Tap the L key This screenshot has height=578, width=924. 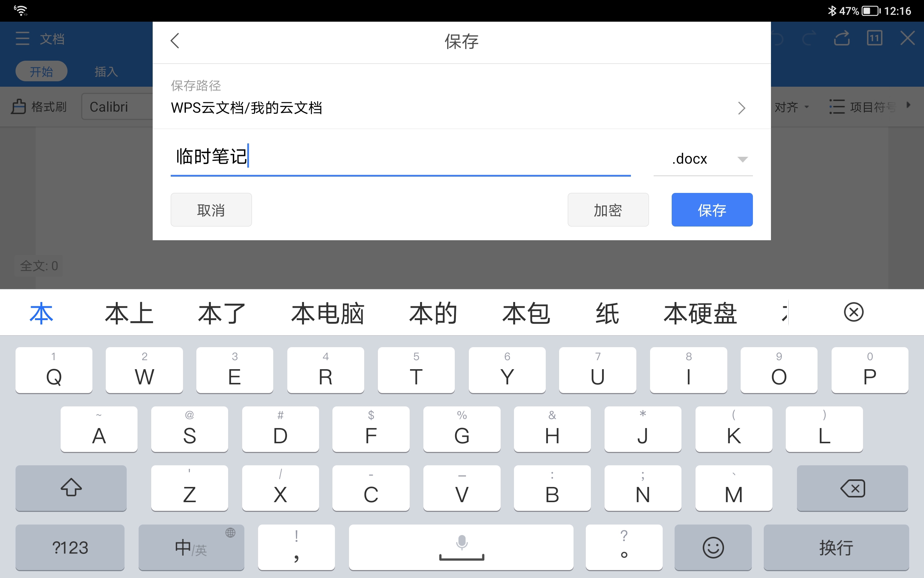(x=824, y=428)
